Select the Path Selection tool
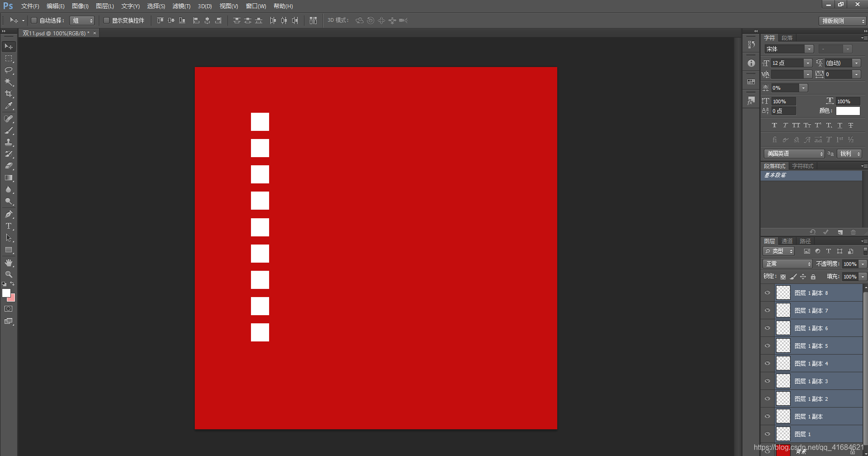 pyautogui.click(x=9, y=238)
